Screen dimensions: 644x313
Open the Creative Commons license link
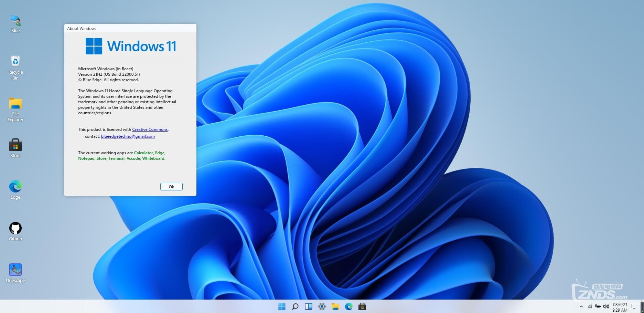[150, 129]
